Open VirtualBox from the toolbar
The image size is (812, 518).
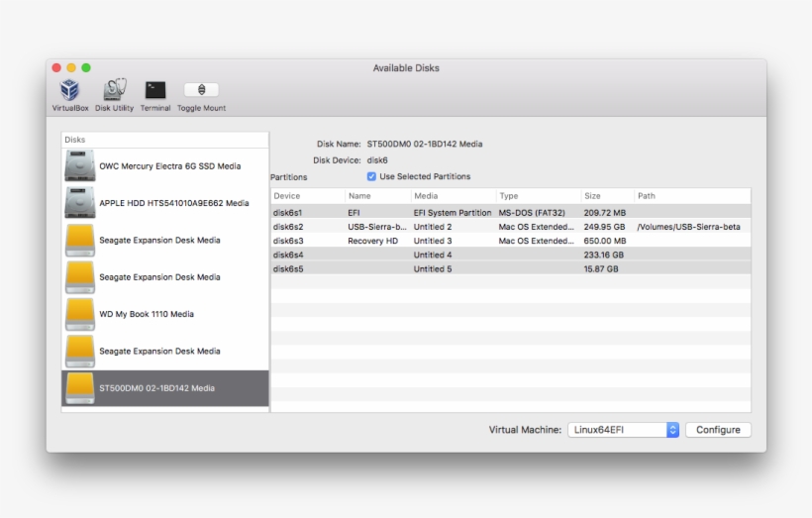(x=70, y=95)
